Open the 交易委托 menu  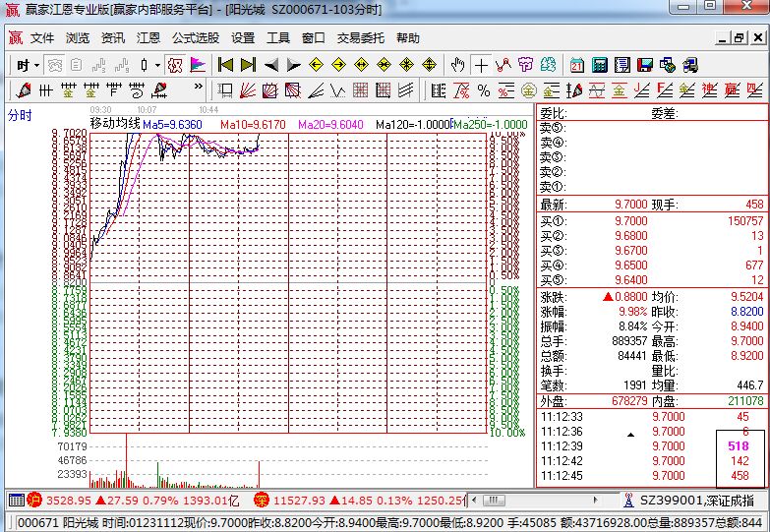pos(361,38)
